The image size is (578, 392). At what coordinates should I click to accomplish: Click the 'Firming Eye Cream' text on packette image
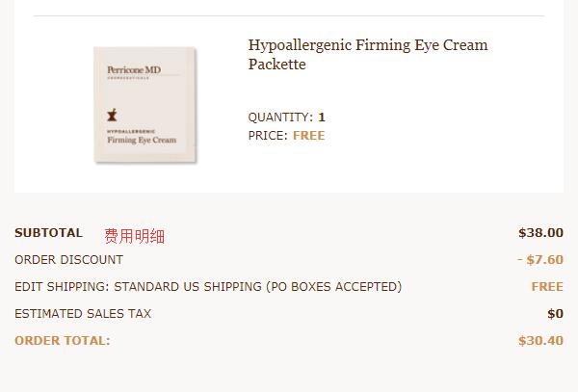pyautogui.click(x=142, y=140)
